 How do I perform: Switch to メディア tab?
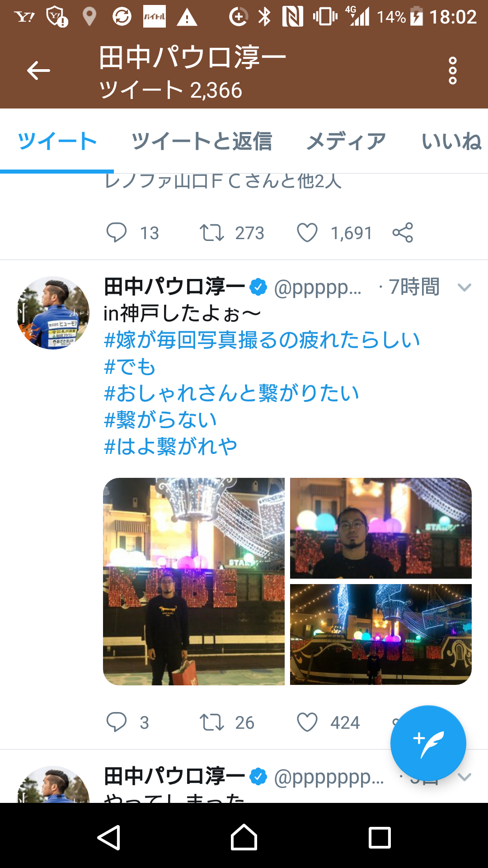click(x=346, y=141)
